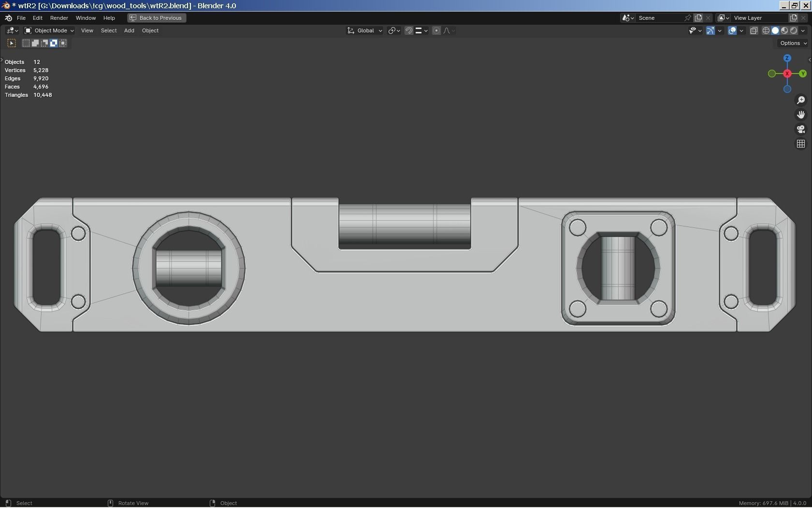Open the tool Options popover

[793, 43]
